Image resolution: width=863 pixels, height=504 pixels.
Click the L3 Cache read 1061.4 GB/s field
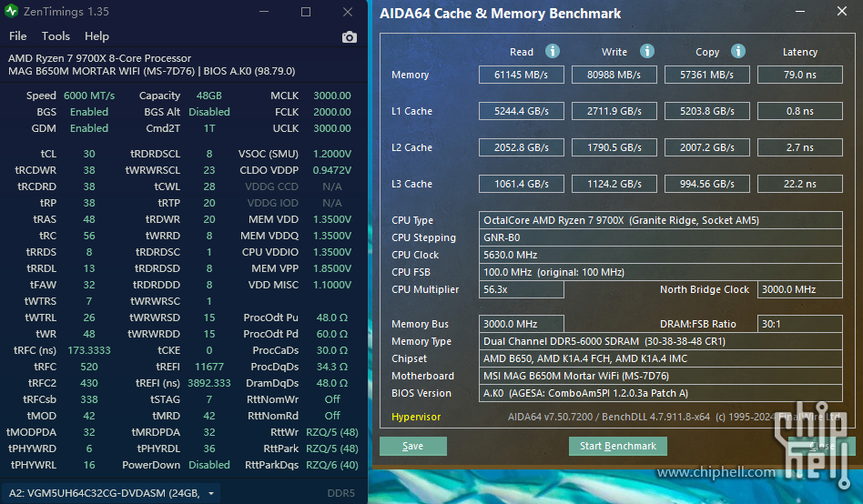(x=522, y=184)
